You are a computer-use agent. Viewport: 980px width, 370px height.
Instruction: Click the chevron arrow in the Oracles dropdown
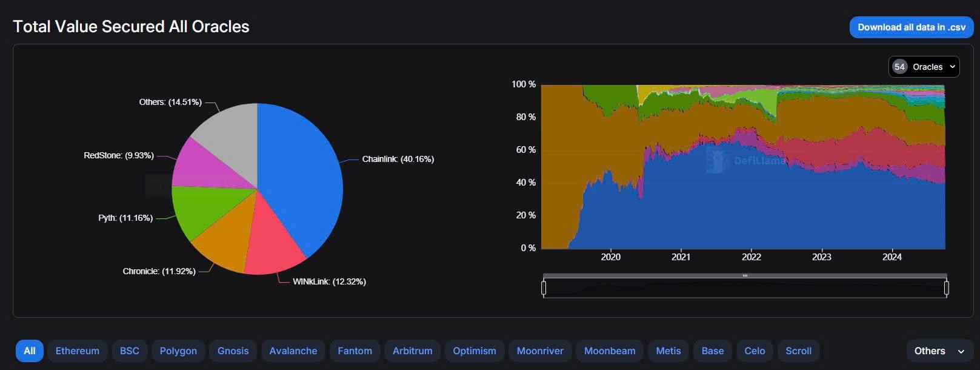(x=952, y=67)
